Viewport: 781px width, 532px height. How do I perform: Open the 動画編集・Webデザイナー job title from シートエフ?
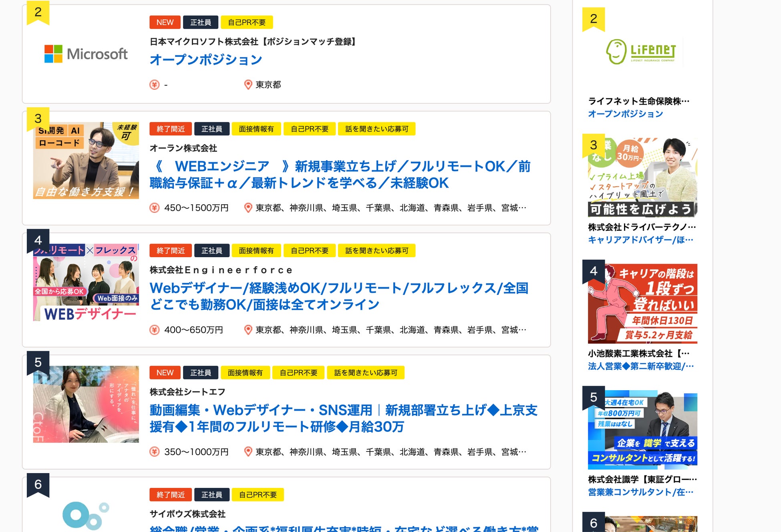[343, 418]
